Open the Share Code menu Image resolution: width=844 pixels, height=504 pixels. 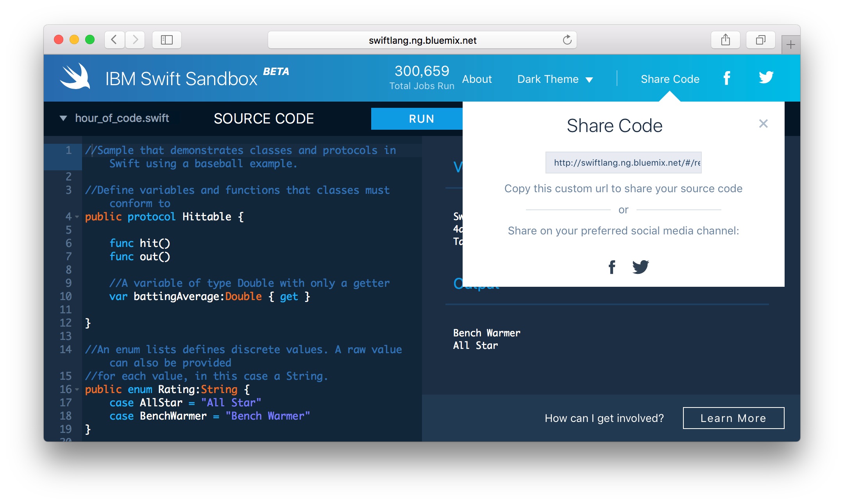pos(670,79)
